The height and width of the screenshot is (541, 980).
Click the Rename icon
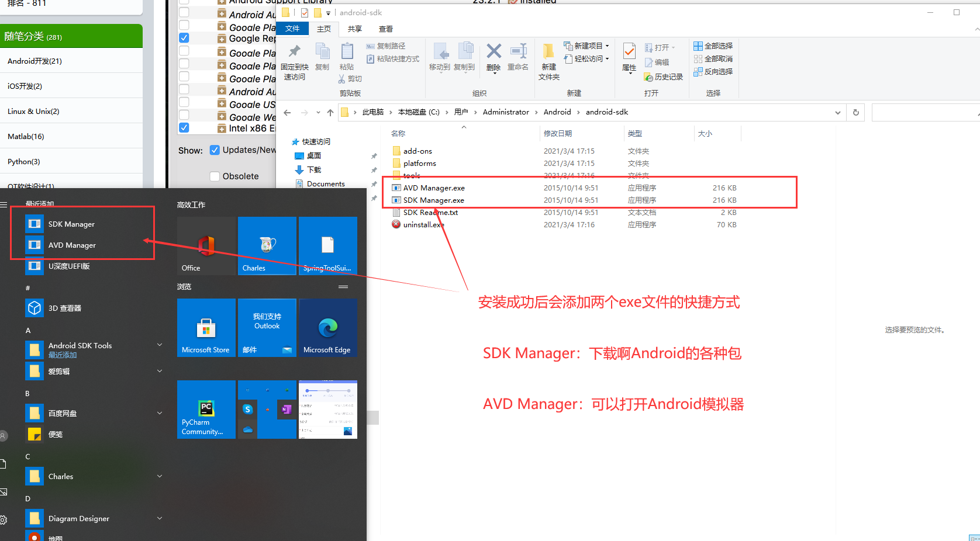518,51
